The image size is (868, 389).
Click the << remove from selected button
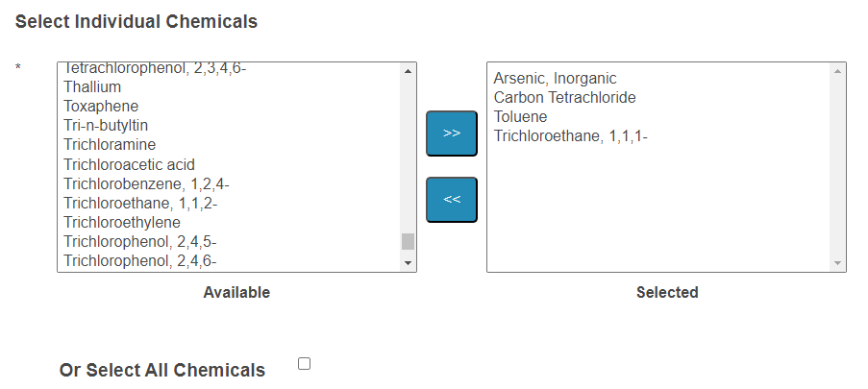(x=451, y=200)
